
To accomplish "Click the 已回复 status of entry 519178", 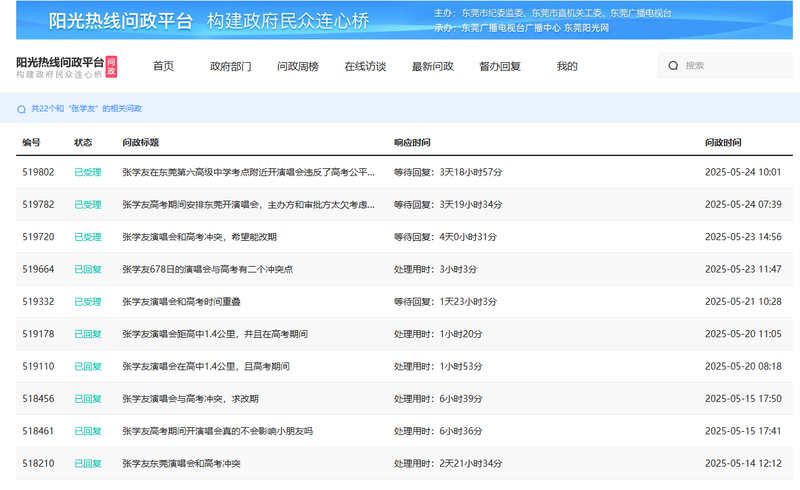I will [88, 334].
